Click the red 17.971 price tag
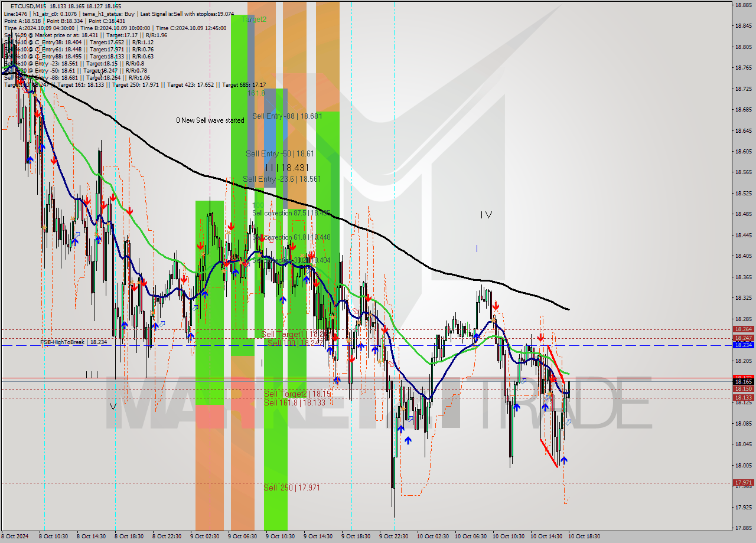This screenshot has height=543, width=756. pyautogui.click(x=743, y=483)
